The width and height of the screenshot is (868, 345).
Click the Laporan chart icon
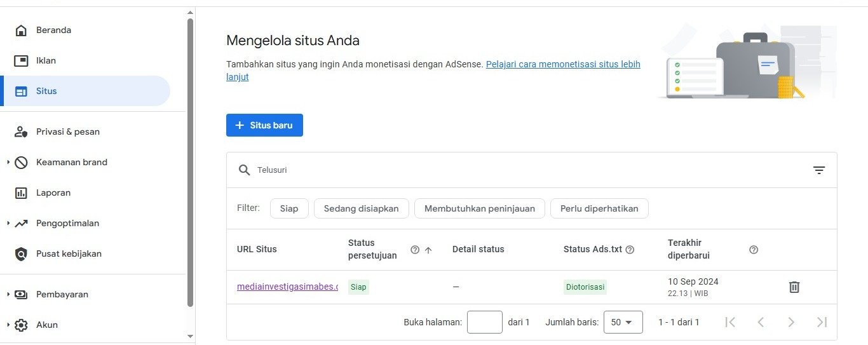click(21, 193)
